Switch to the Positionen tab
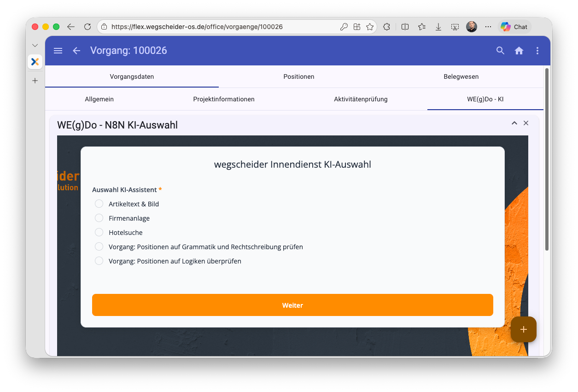The image size is (578, 392). click(x=298, y=76)
